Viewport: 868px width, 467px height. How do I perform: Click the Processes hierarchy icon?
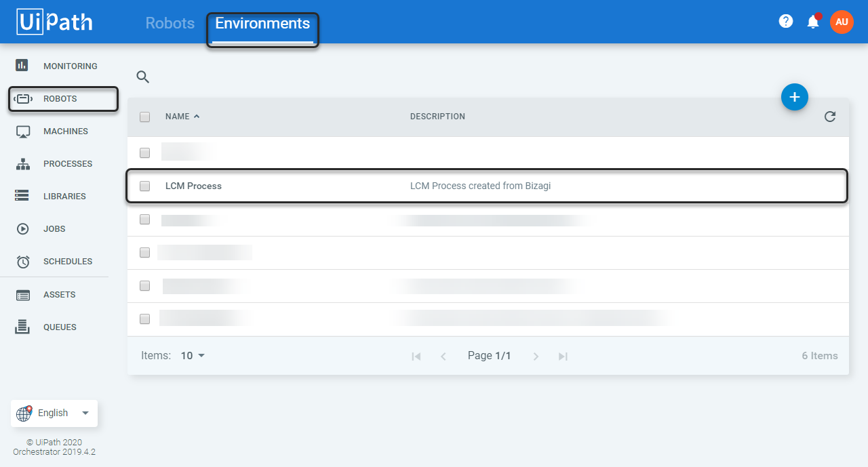click(23, 164)
